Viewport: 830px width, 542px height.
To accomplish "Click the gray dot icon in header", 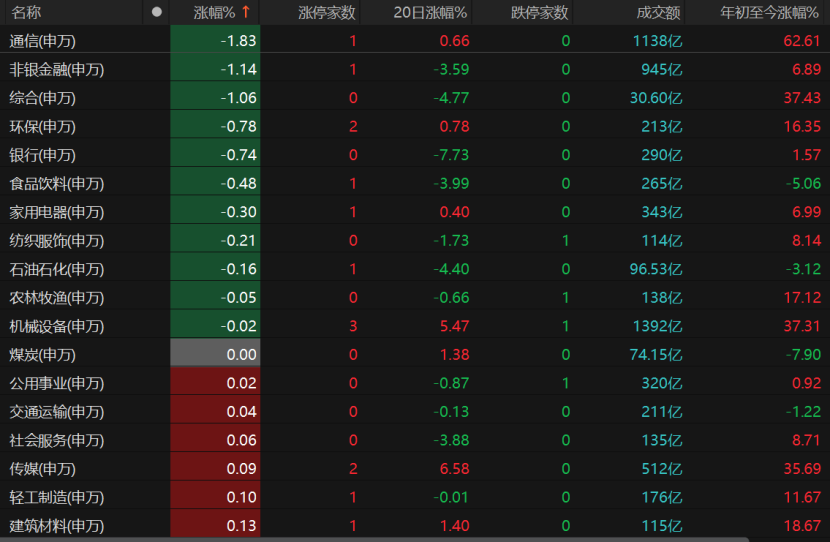I will 156,12.
